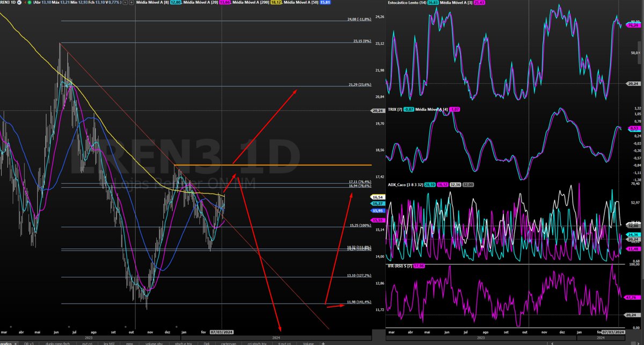
Task: Click the orange arrow icon next to the symbol
Action: point(25,3)
